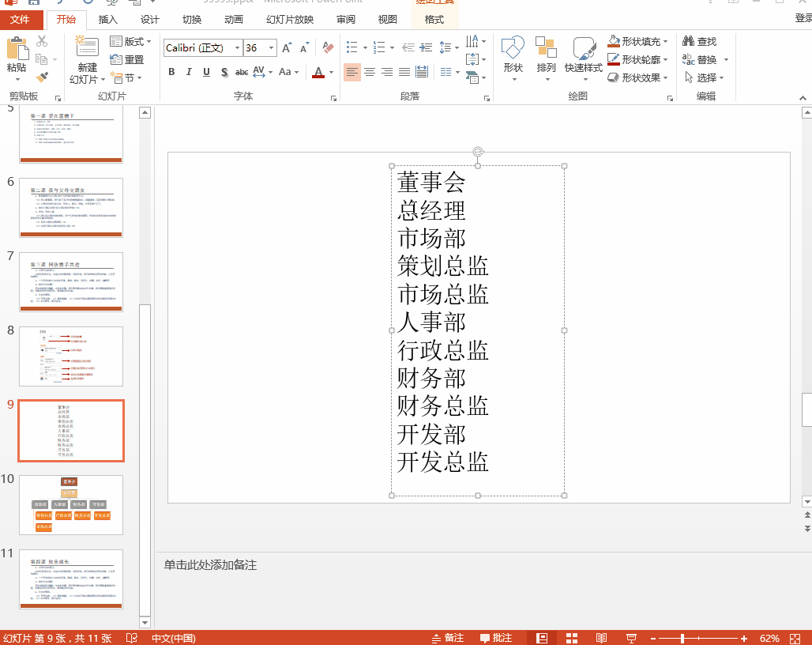
Task: Select slide 10 thumbnail in the panel
Action: point(71,504)
